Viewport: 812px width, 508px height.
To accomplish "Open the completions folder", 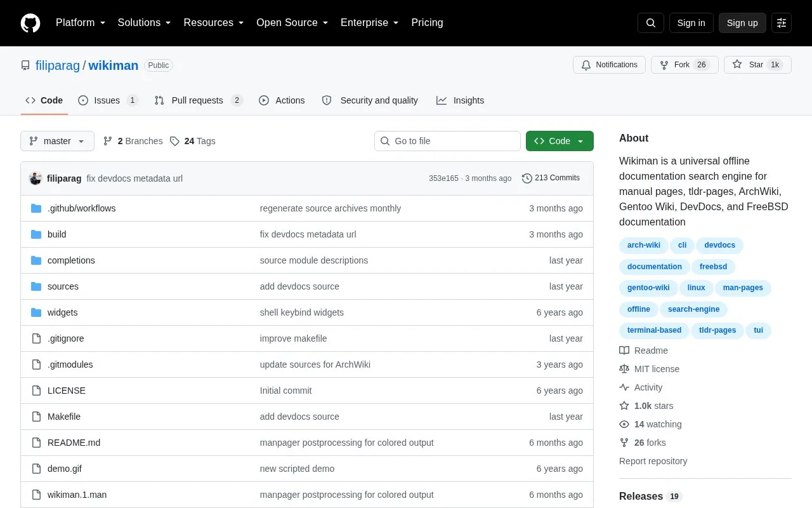I will coord(71,260).
